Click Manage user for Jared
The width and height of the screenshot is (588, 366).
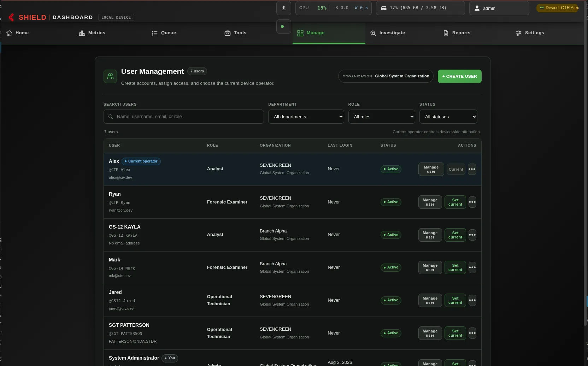click(x=430, y=300)
